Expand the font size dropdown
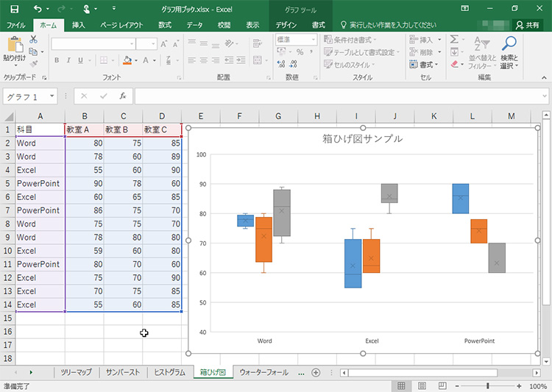Image resolution: width=552 pixels, height=392 pixels. 152,44
